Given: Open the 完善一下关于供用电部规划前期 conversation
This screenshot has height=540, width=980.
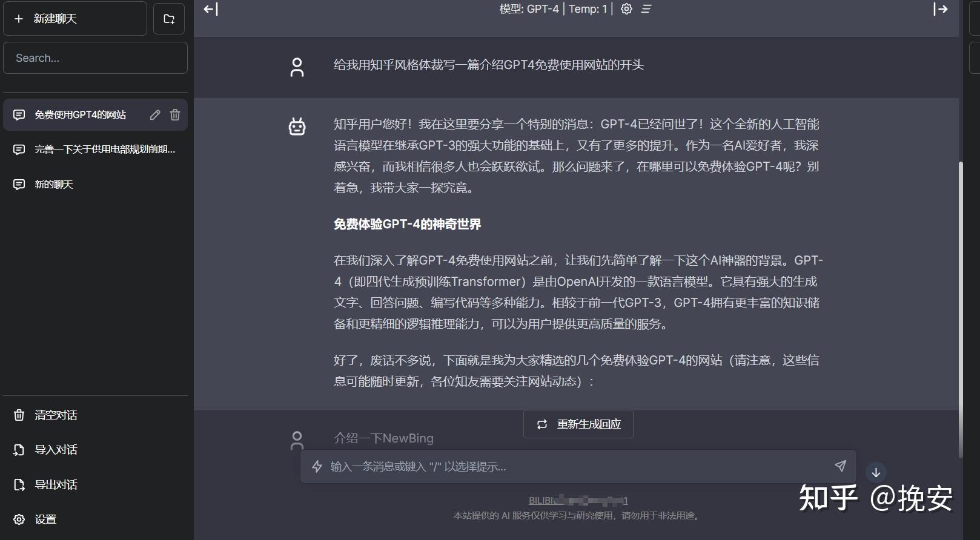Looking at the screenshot, I should coord(95,150).
